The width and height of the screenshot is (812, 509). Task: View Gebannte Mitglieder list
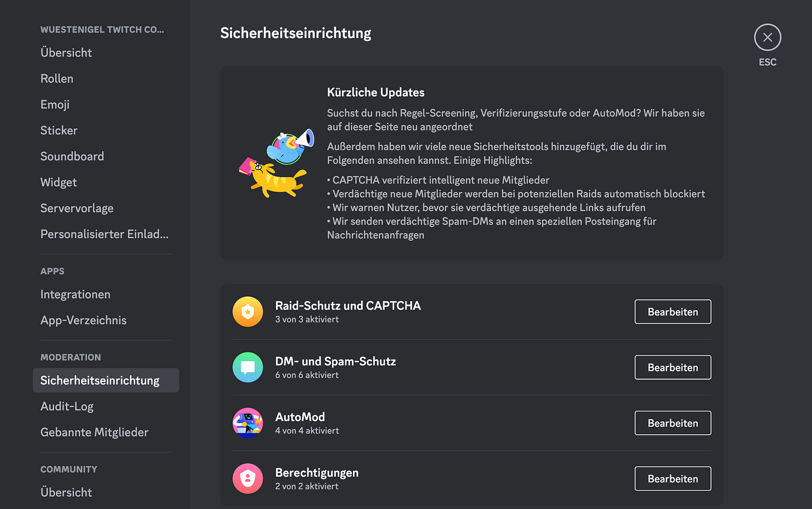(x=106, y=432)
